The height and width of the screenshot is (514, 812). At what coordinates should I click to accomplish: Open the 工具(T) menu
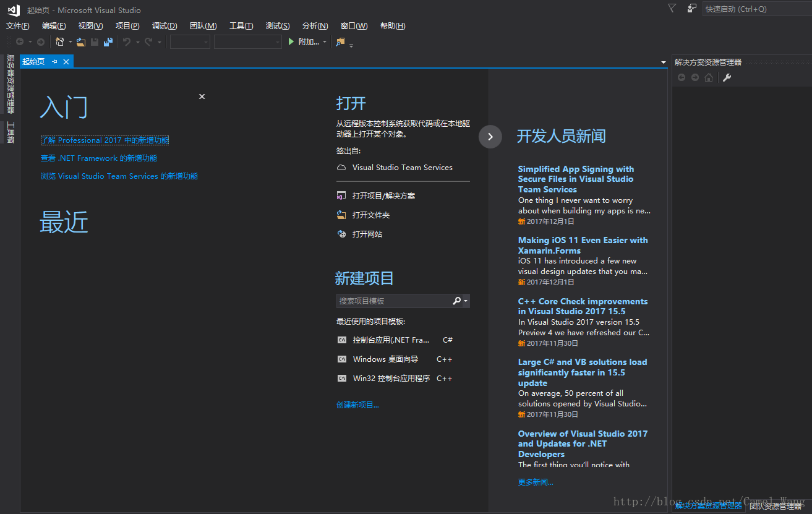click(x=241, y=26)
